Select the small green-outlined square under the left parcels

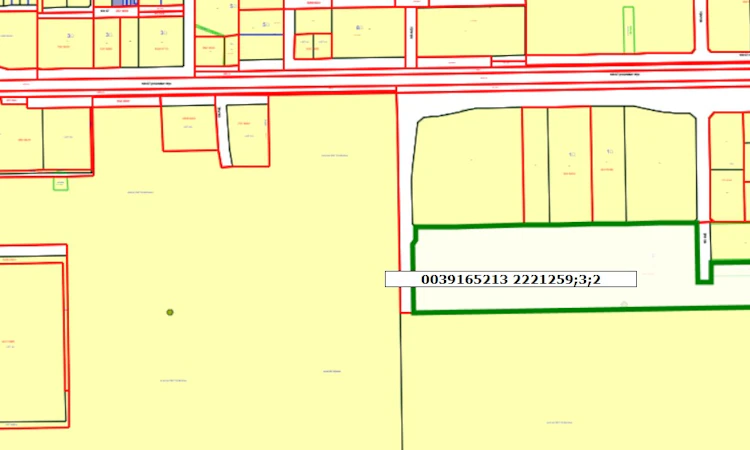pos(60,184)
